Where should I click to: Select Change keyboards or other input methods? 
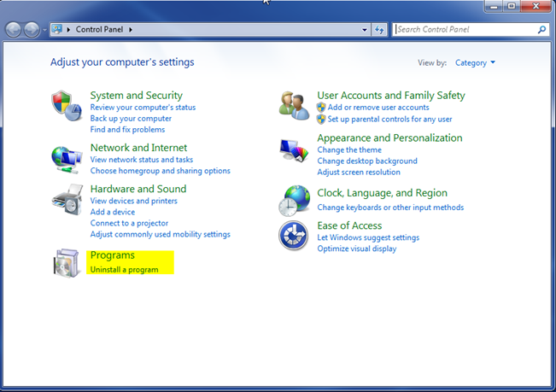pos(390,208)
